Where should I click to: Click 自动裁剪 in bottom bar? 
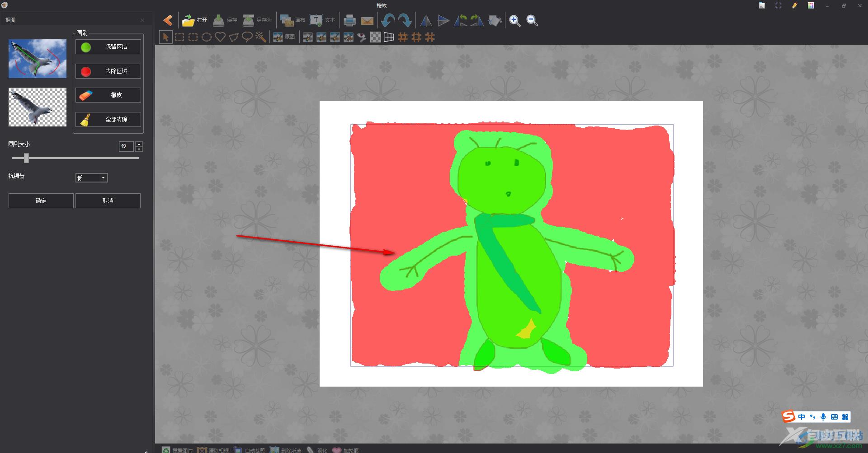click(x=249, y=450)
